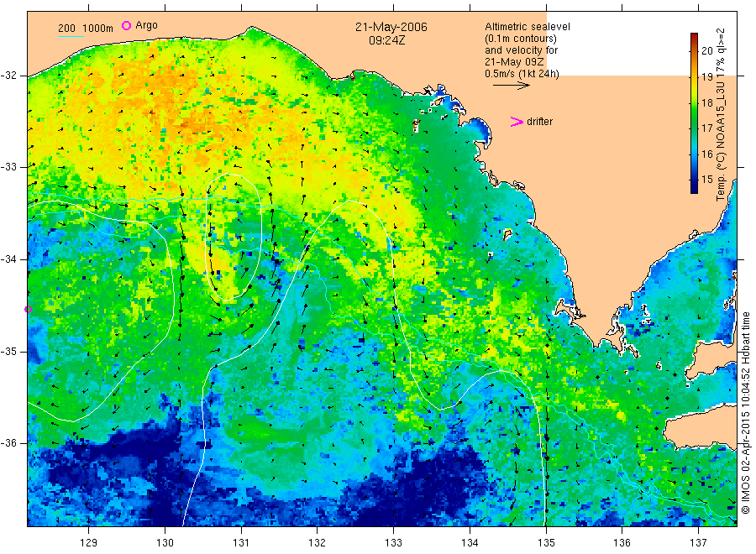756x554 pixels.
Task: Click the date text 21-May-2006
Action: point(391,27)
